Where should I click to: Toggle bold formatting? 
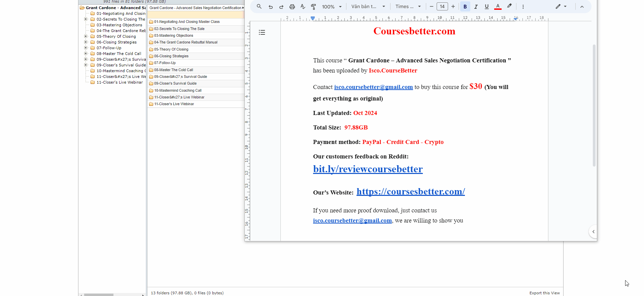tap(465, 6)
